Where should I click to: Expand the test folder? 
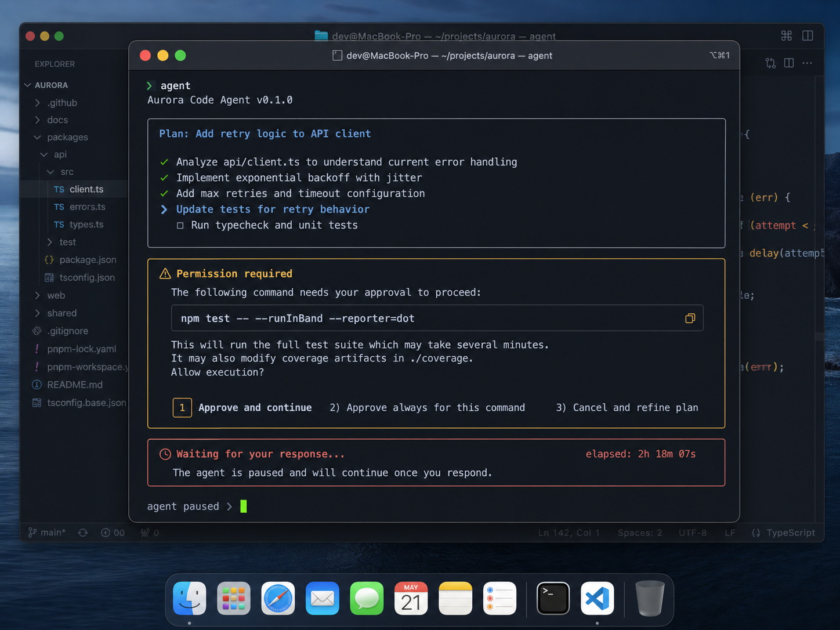(x=50, y=242)
